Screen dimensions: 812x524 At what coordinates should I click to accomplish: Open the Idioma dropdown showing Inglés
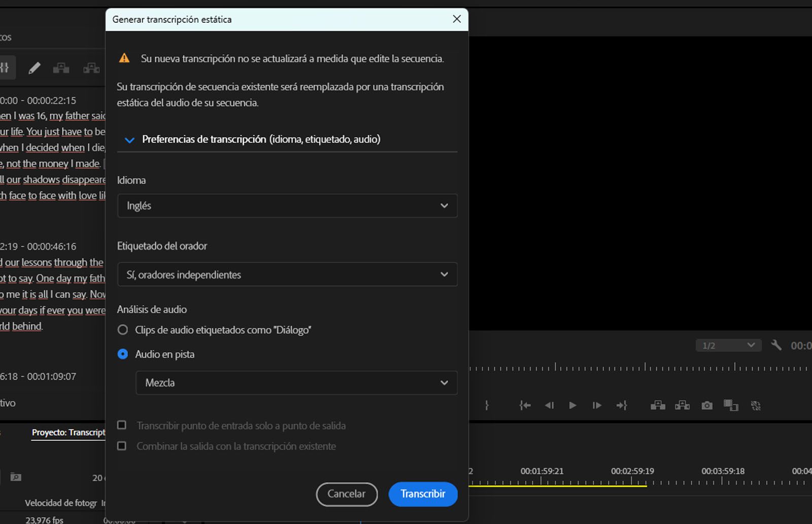click(x=287, y=206)
